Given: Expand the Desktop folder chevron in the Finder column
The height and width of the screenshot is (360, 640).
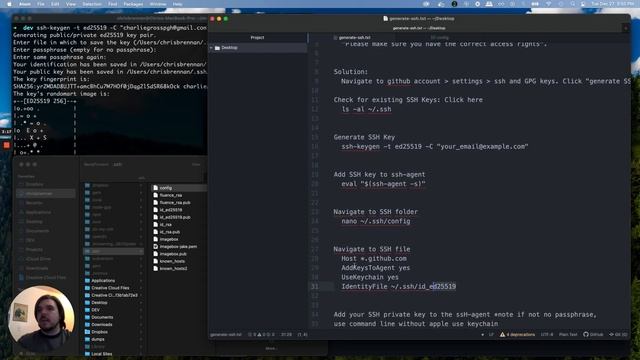Looking at the screenshot, I should [141, 303].
